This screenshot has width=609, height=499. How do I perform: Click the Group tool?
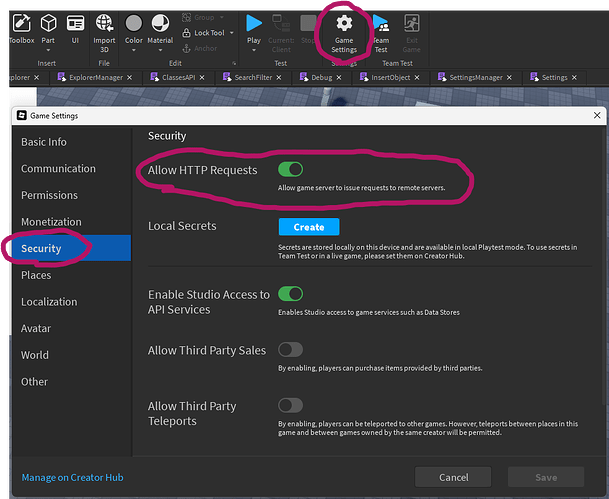tap(198, 17)
